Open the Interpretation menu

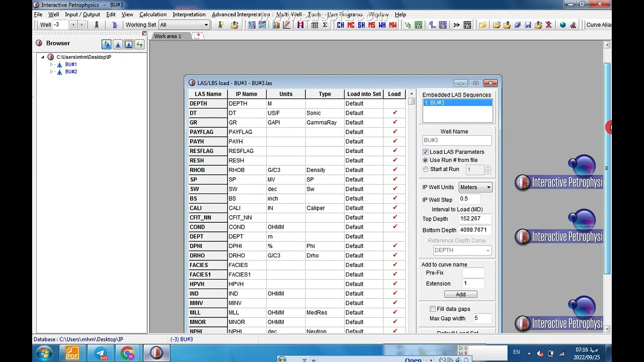[x=189, y=15]
